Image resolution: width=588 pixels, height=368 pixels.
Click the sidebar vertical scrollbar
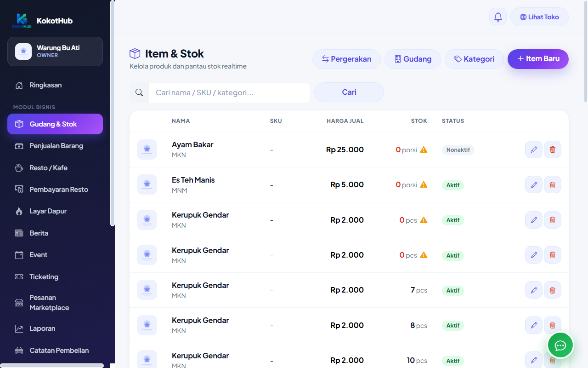(113, 113)
